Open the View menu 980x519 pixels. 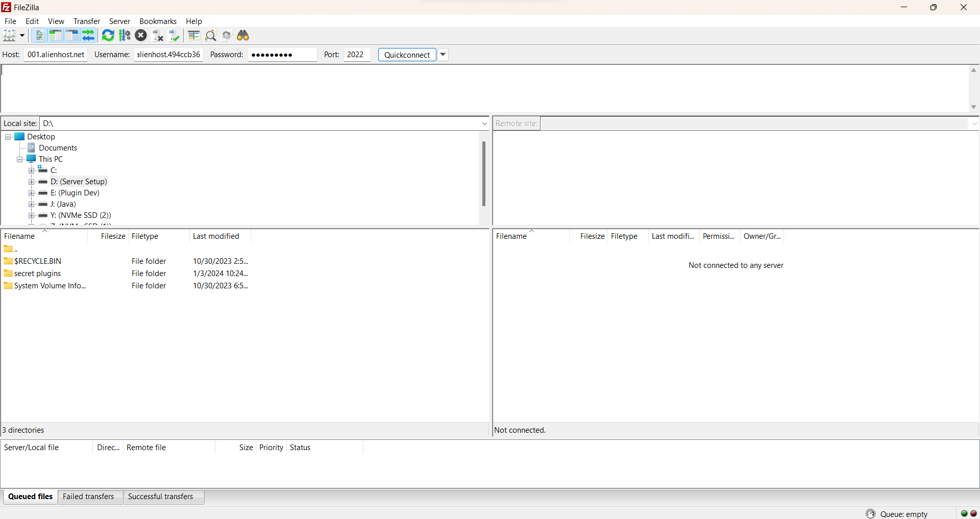56,21
